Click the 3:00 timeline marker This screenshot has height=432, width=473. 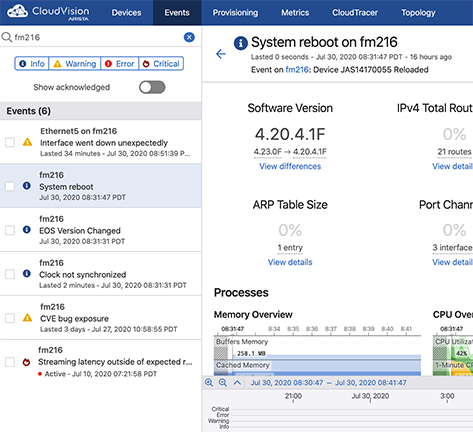tap(447, 396)
